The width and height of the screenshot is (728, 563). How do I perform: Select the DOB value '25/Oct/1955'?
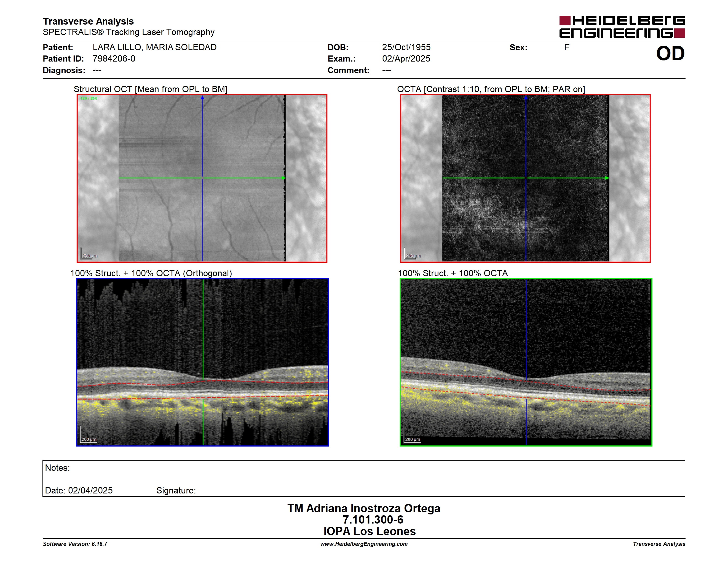click(406, 47)
